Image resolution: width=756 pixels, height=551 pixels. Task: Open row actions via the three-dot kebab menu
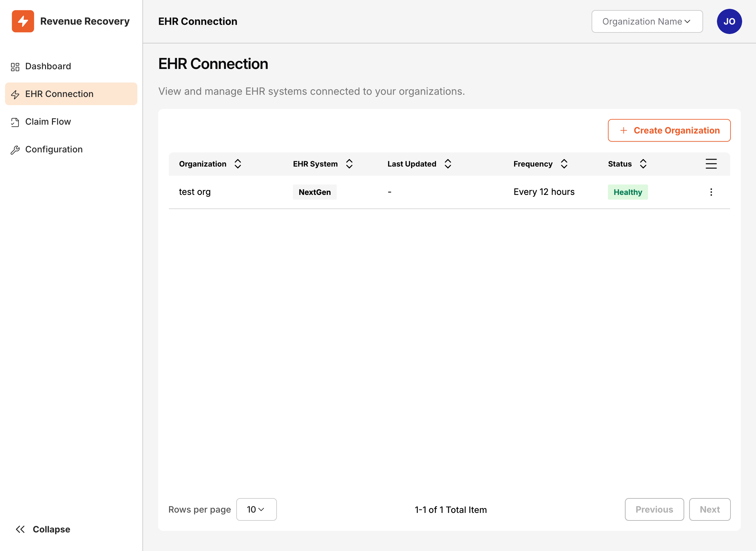tap(711, 192)
